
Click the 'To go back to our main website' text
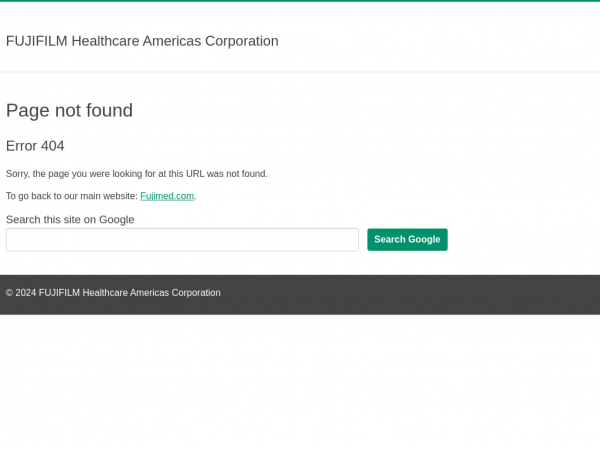(x=72, y=196)
